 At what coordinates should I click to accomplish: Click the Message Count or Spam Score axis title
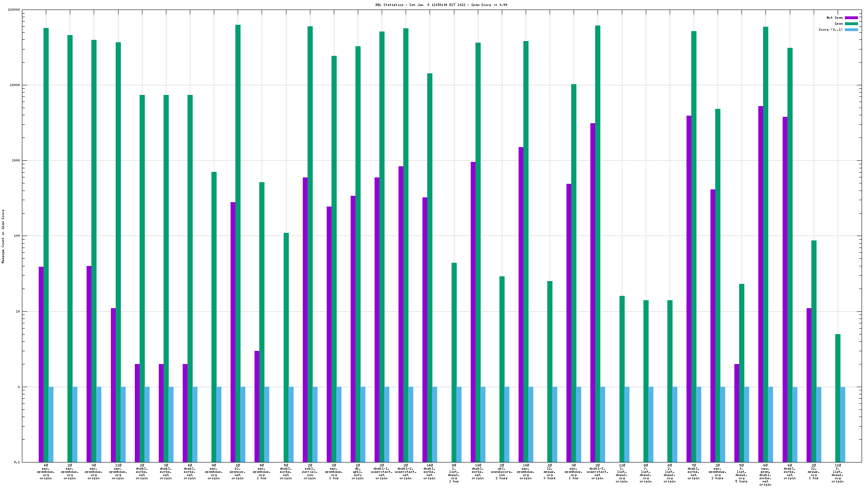coord(3,236)
